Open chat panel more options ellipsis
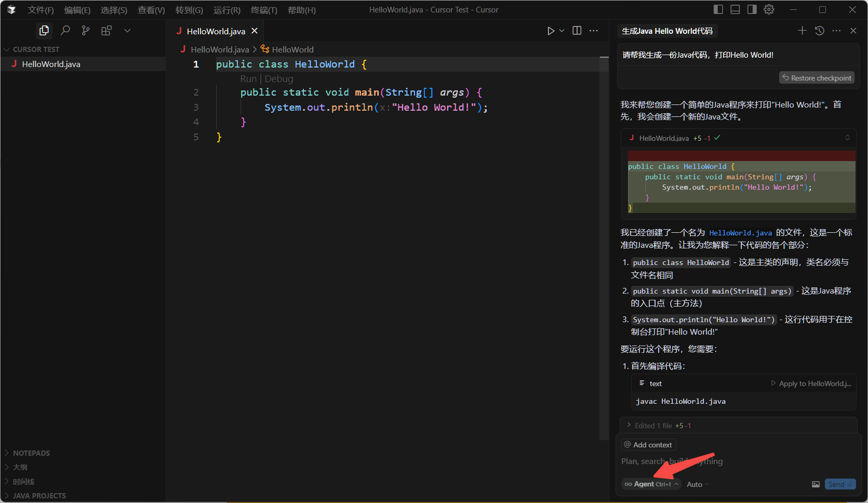Viewport: 868px width, 503px height. 836,31
